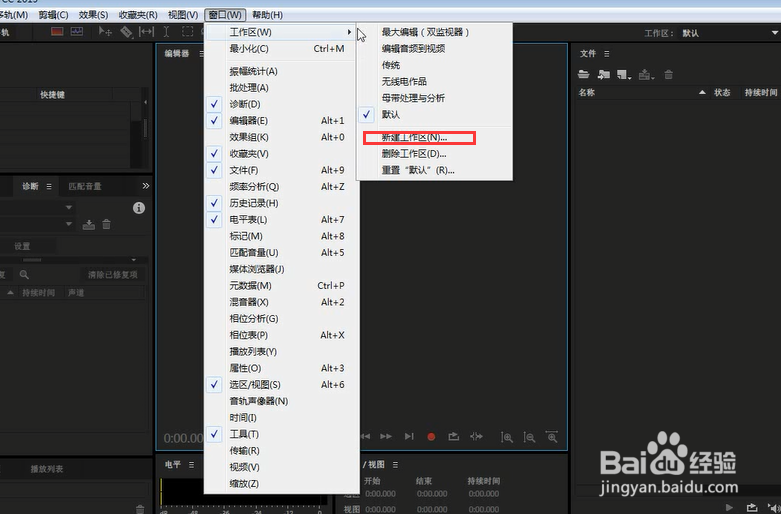Click the 清除已修复项 button

click(x=113, y=274)
